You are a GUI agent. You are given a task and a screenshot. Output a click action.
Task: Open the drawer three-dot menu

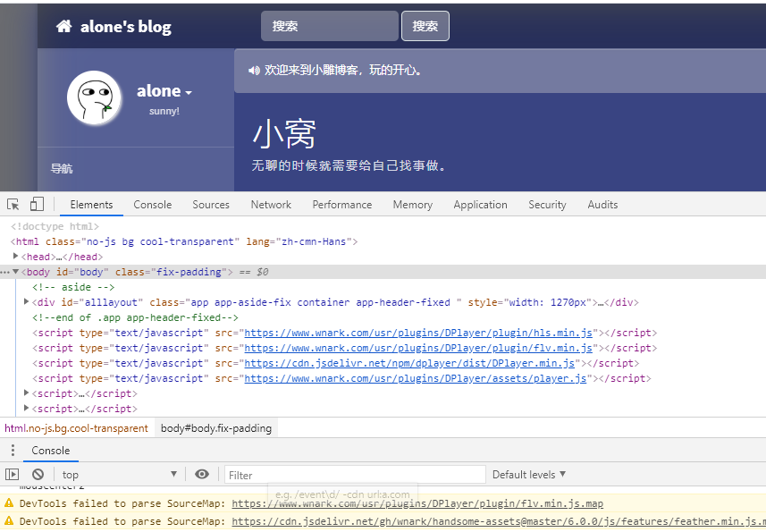pos(13,451)
